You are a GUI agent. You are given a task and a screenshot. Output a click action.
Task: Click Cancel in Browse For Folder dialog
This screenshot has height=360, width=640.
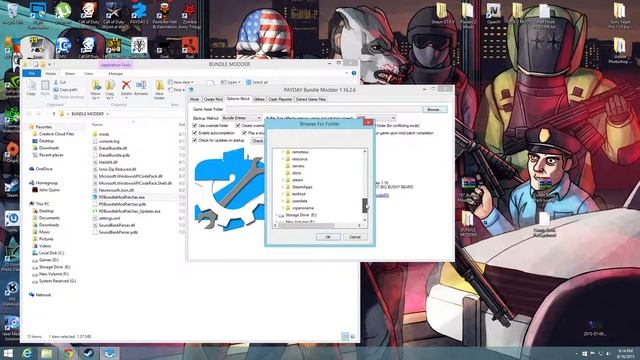tap(355, 237)
